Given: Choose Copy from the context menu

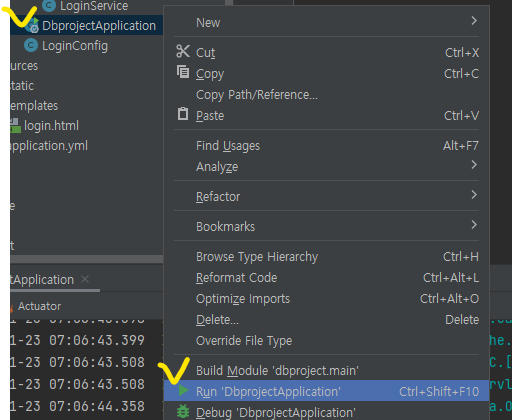Looking at the screenshot, I should (x=326, y=74).
